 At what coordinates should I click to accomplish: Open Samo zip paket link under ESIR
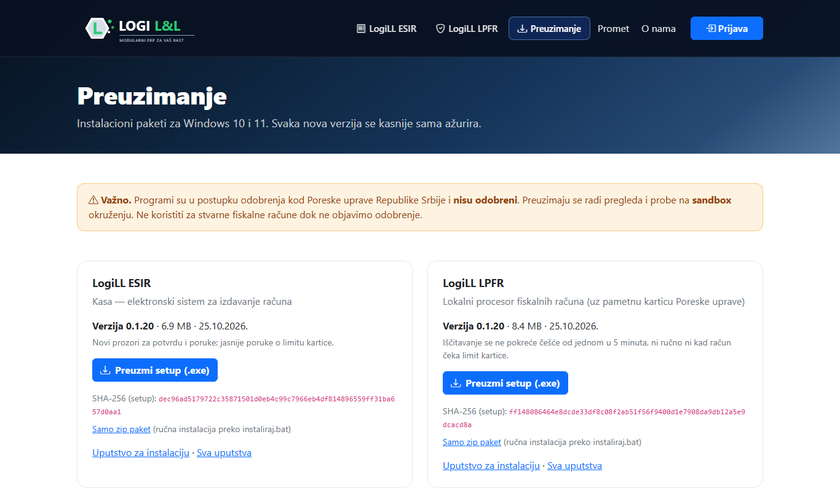click(x=121, y=429)
